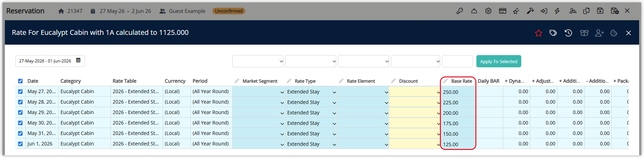This screenshot has height=158, width=644.
Task: Open the second empty bulk-apply dropdown
Action: click(x=311, y=61)
